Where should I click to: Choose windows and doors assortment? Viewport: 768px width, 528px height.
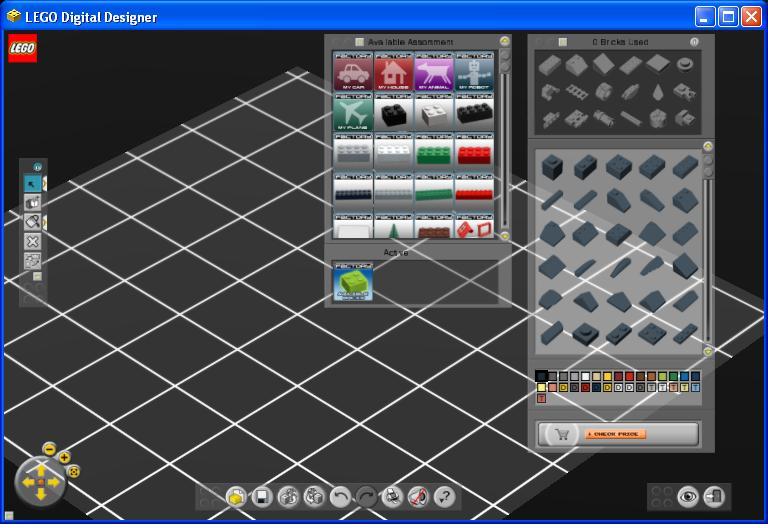474,226
